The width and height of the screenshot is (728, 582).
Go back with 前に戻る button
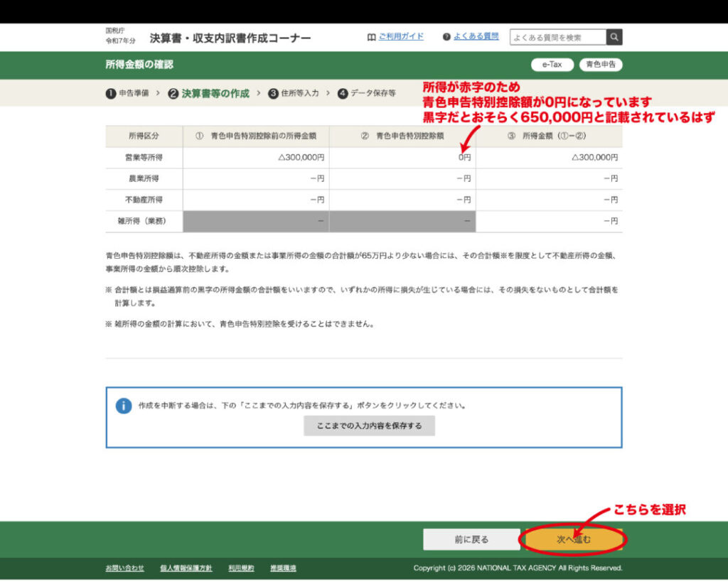click(x=471, y=539)
